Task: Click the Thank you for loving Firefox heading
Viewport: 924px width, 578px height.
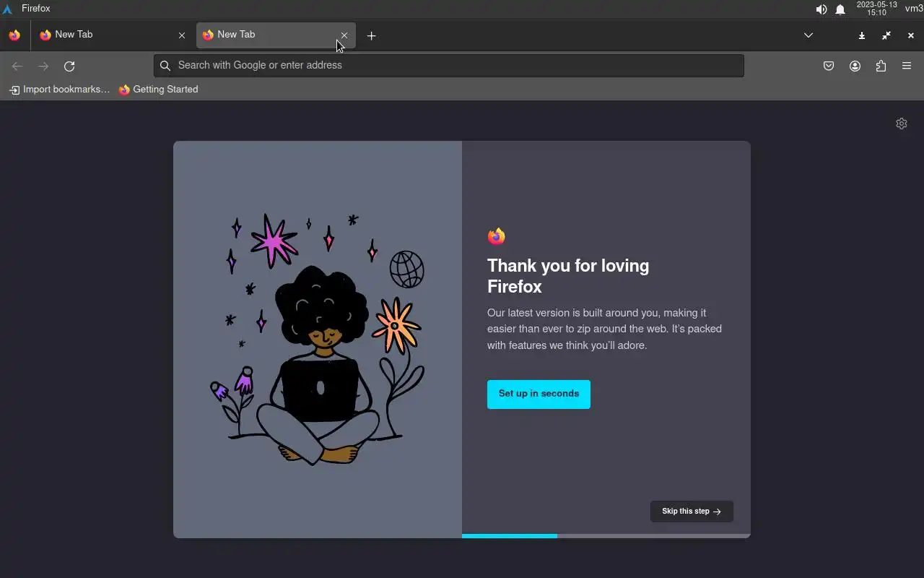Action: point(568,276)
